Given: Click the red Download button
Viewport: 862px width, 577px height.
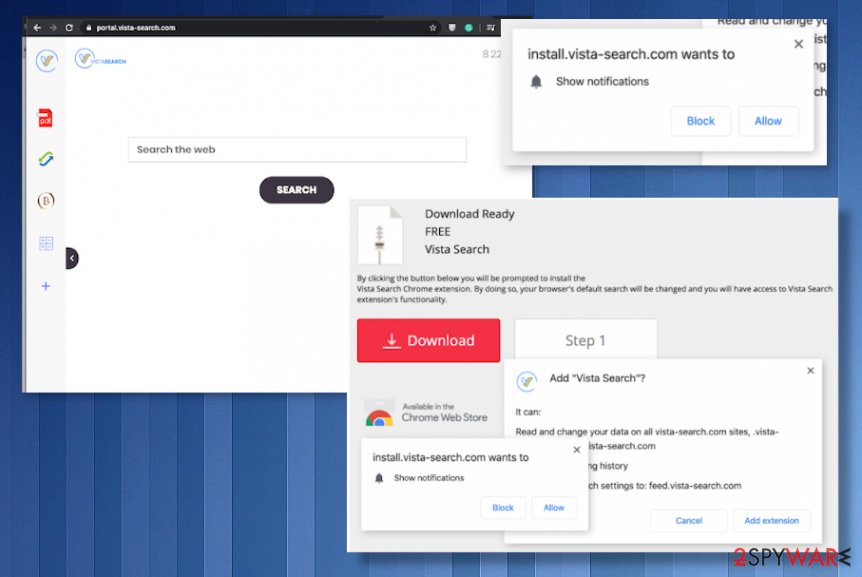Looking at the screenshot, I should click(x=428, y=340).
